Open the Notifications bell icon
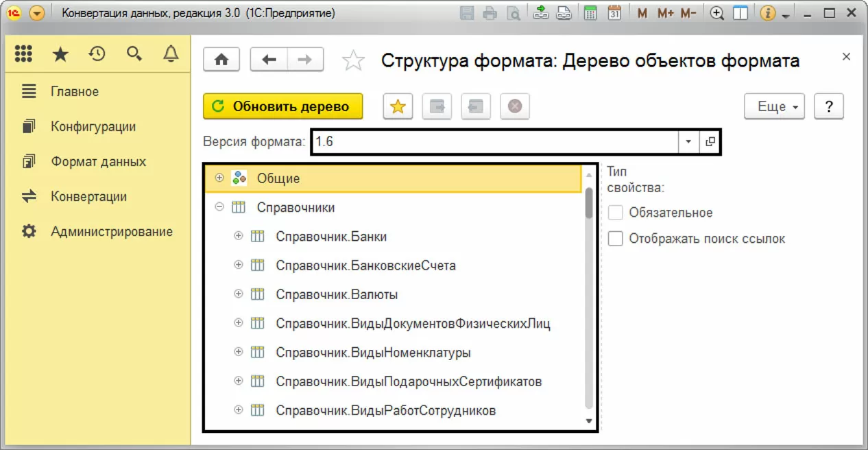 click(x=171, y=54)
